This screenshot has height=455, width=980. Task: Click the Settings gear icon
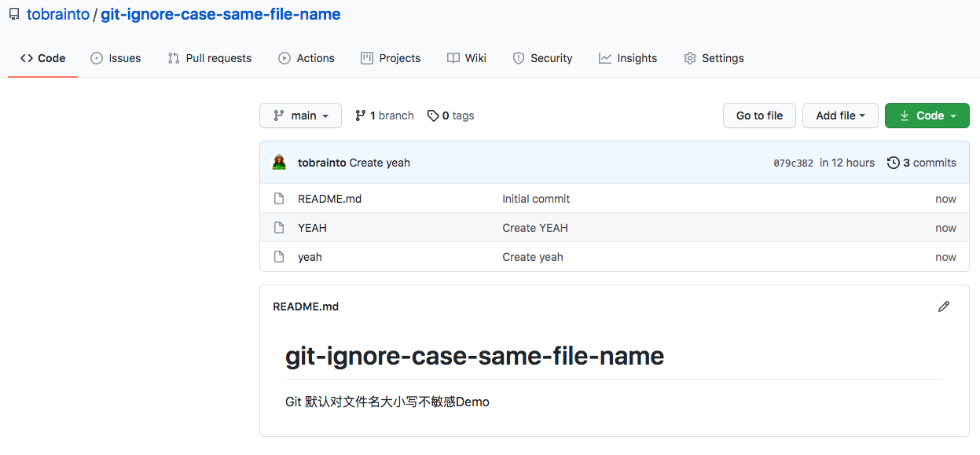point(690,58)
